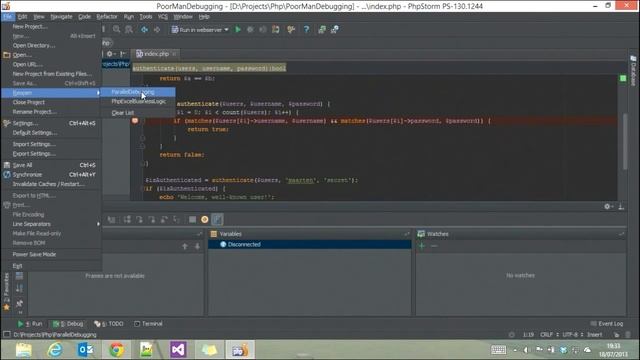Reopen the PhpExcelBusinessLogic project

(x=138, y=101)
